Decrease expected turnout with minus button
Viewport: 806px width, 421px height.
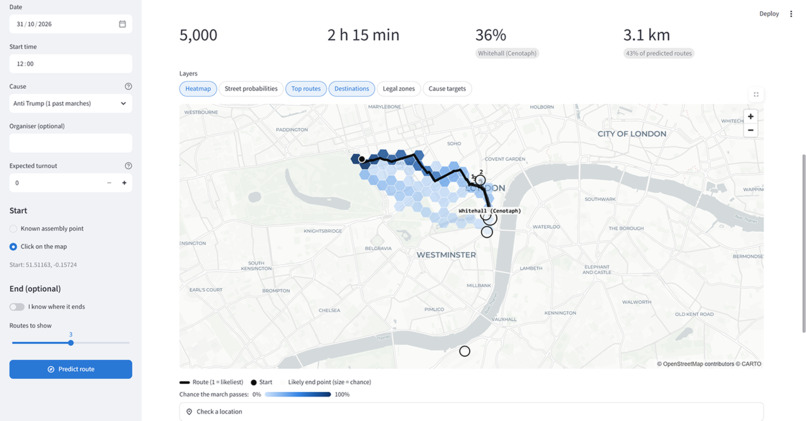click(109, 183)
